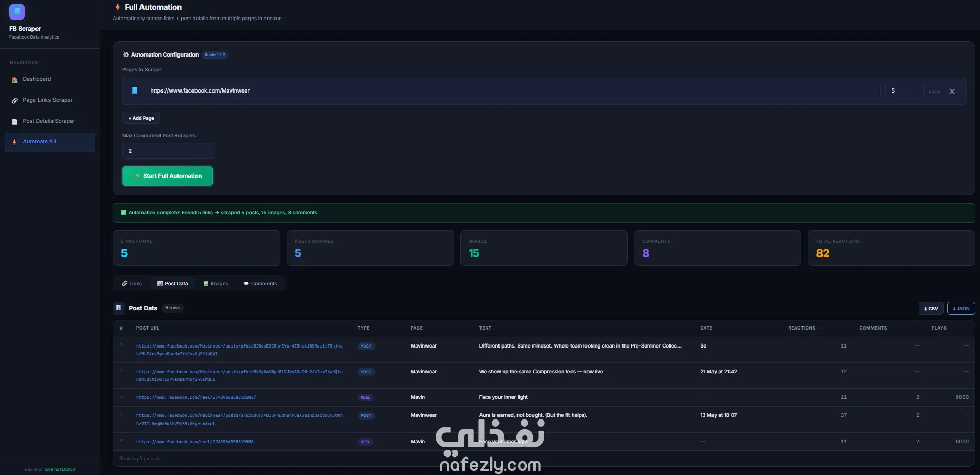Screen dimensions: 980x475
Task: Edit the Facebook page URL field
Action: (x=512, y=91)
